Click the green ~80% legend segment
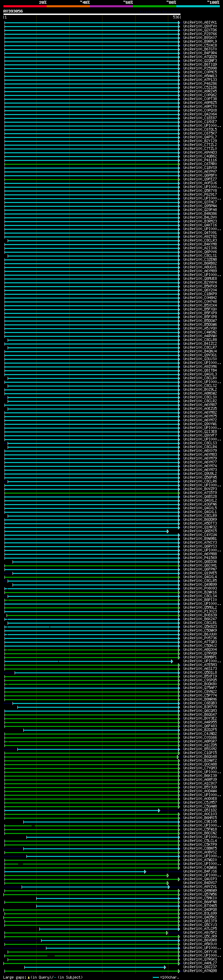 pyautogui.click(x=154, y=6)
